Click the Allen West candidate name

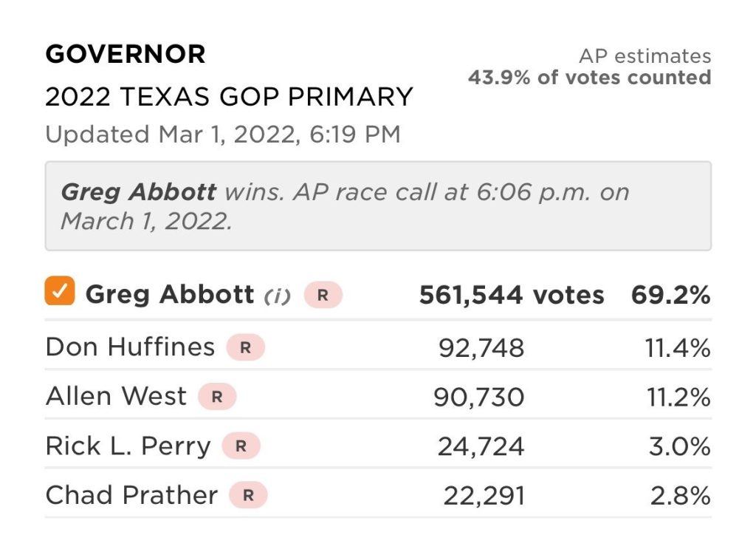tap(116, 397)
